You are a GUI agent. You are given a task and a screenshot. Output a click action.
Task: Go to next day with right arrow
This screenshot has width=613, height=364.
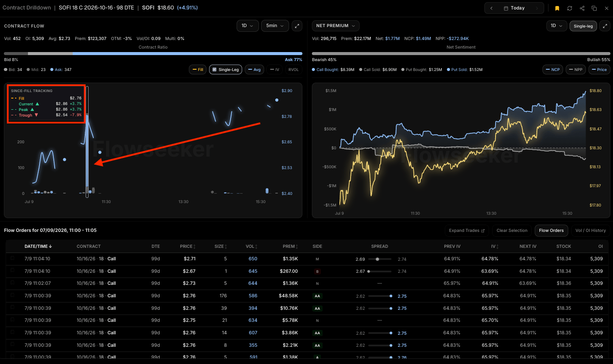pos(537,8)
